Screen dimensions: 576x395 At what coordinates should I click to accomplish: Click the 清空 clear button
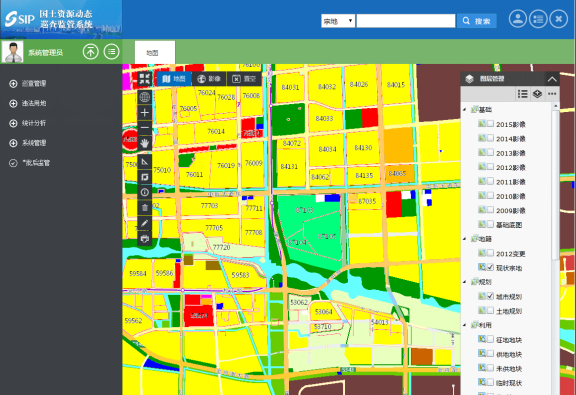(244, 79)
